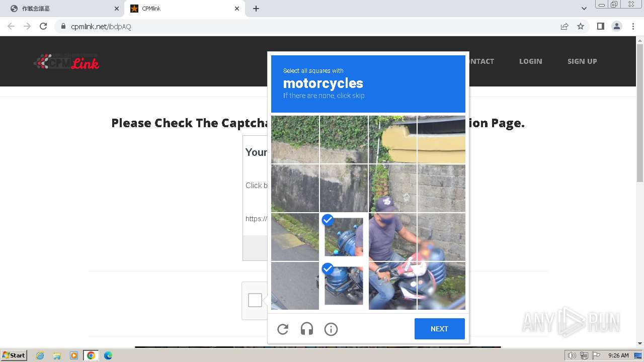This screenshot has height=362, width=644.
Task: Open captcha help information icon
Action: tap(331, 329)
